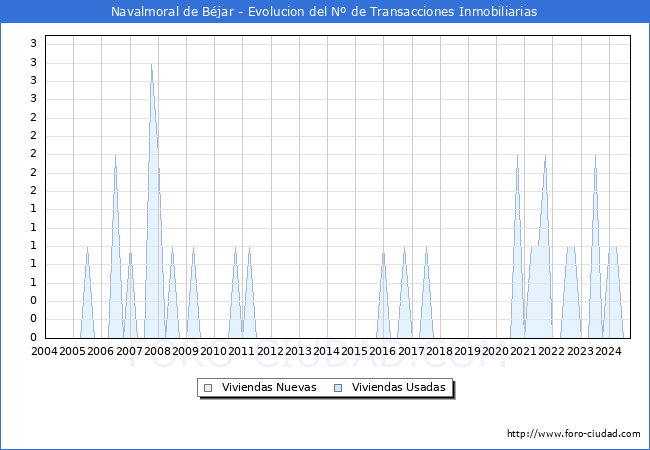Select the 2011 x-axis label
This screenshot has height=450, width=650.
tap(241, 351)
